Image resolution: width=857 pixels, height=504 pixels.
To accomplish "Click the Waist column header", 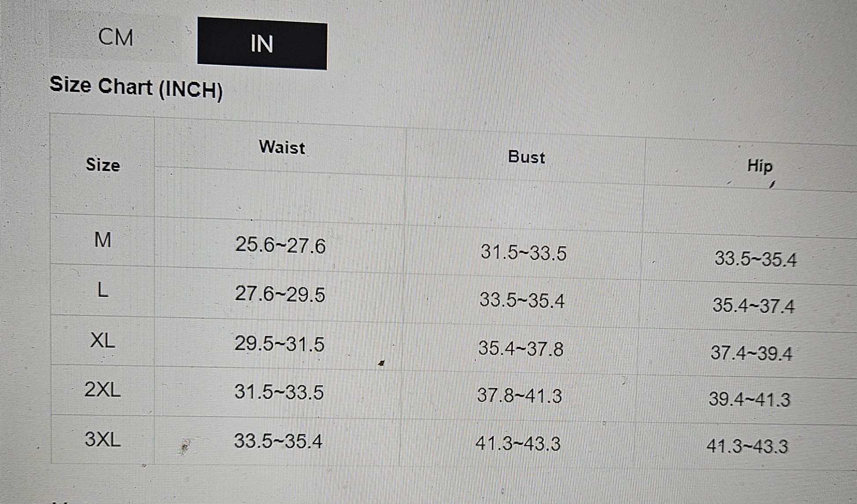I will point(282,147).
